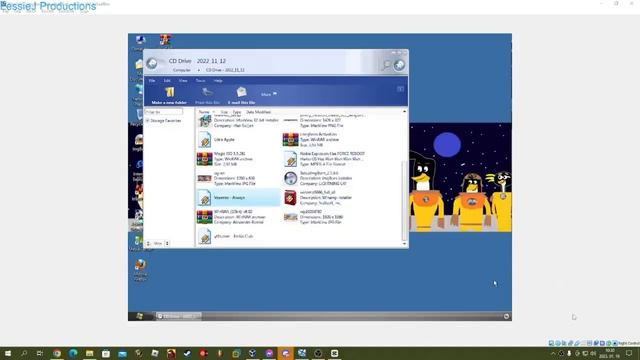Click the CD Drive 2022_11_12 breadcrumb
Image resolution: width=640 pixels, height=360 pixels.
225,70
